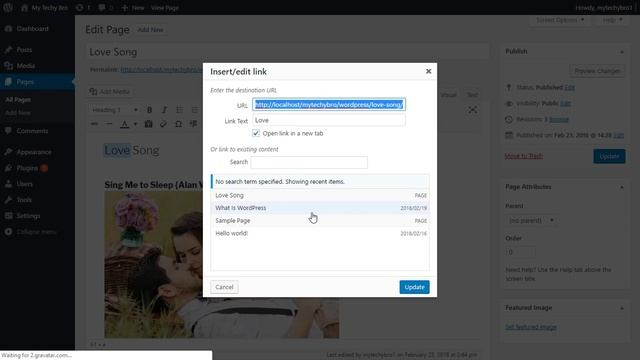Screen dimensions: 640x360
Task: Click the Love Song page title field
Action: tap(287, 52)
